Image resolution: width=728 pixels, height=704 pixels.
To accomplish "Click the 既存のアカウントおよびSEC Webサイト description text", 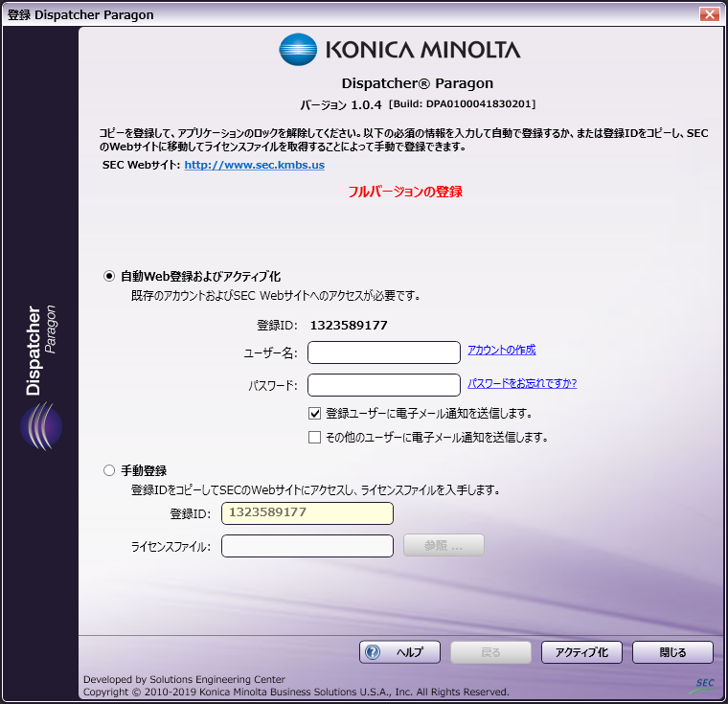I will click(x=276, y=295).
